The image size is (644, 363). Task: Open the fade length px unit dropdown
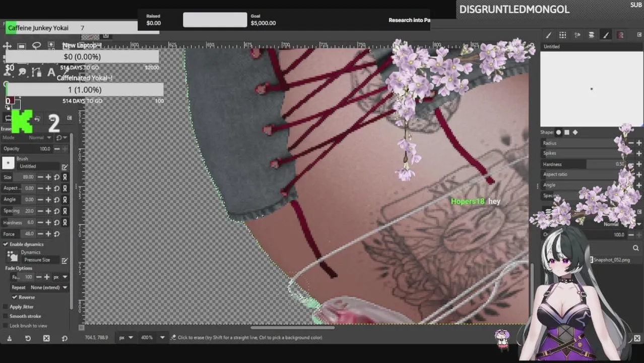coord(60,277)
